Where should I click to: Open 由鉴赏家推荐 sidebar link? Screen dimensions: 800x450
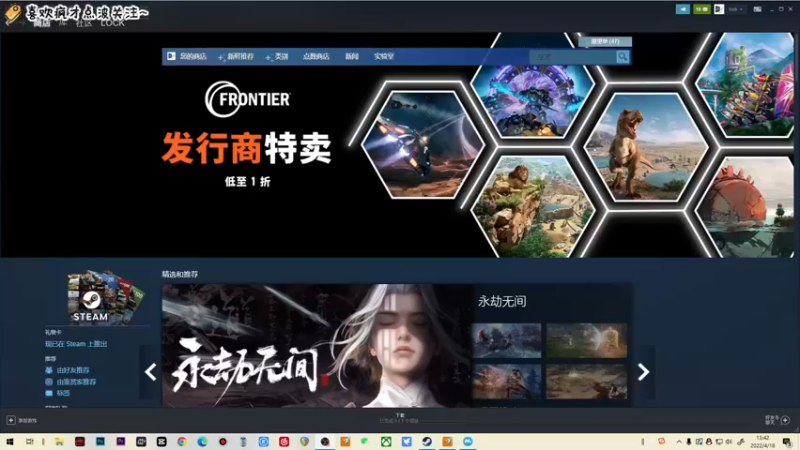76,382
